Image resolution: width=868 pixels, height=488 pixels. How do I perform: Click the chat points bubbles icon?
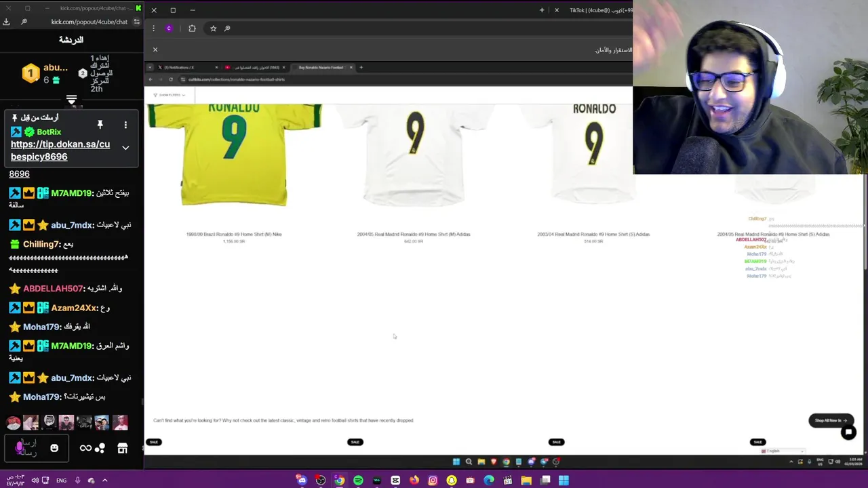tap(100, 448)
